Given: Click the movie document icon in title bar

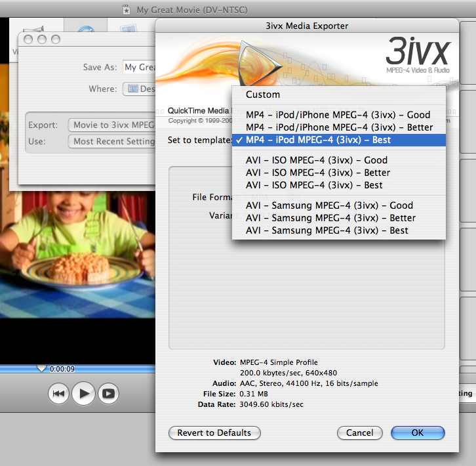Looking at the screenshot, I should click(x=127, y=10).
